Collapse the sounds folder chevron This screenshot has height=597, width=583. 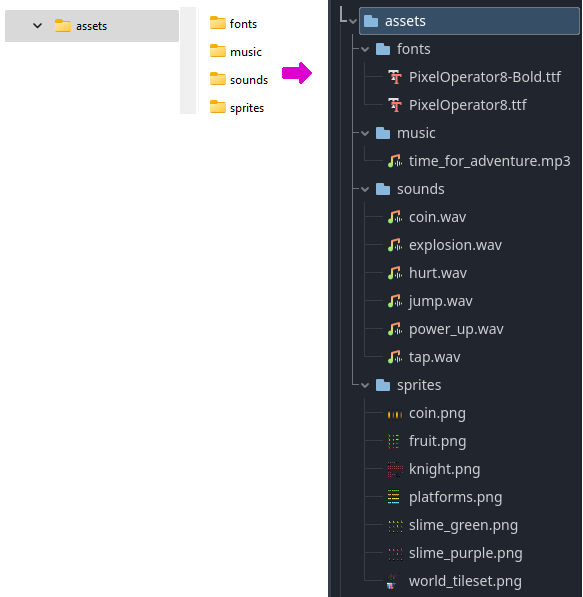365,190
